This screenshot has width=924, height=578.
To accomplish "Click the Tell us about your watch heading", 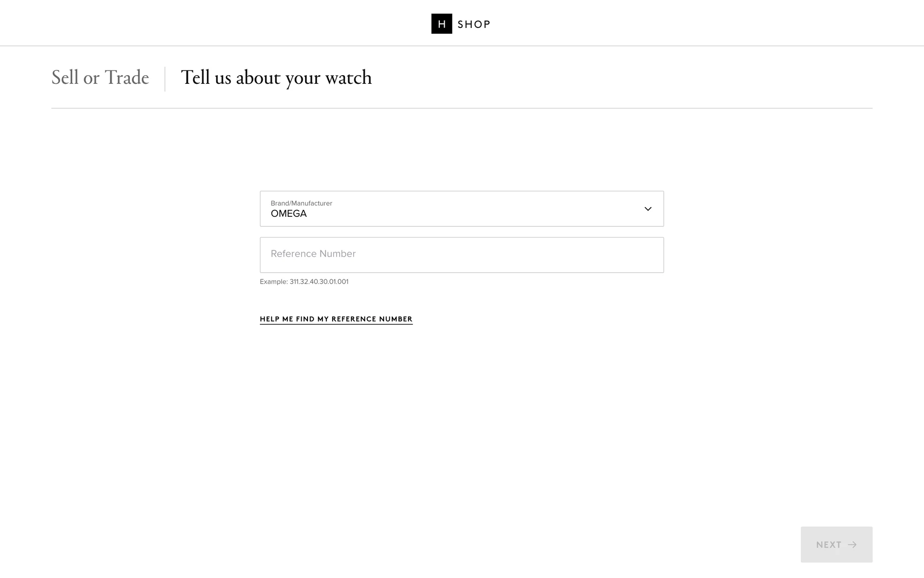I will pos(276,78).
